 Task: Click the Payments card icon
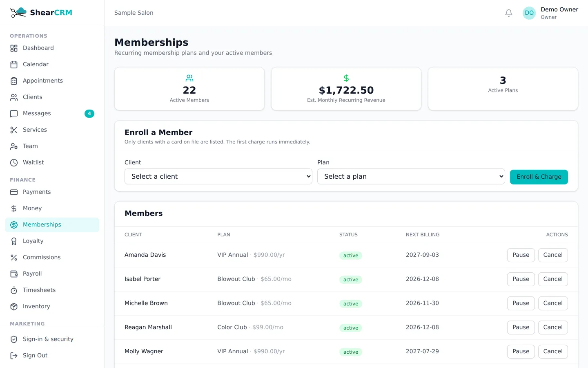[14, 192]
